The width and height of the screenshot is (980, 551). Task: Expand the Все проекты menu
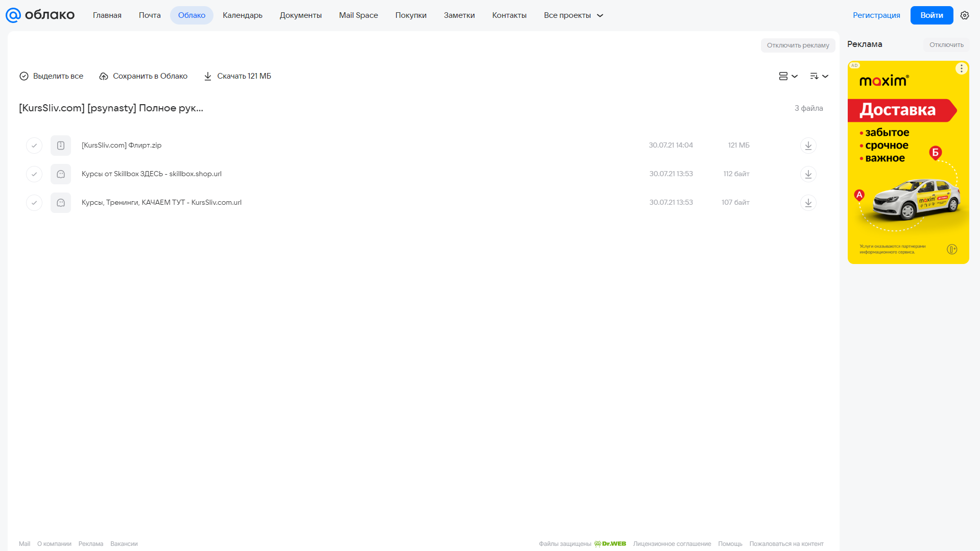pos(573,15)
